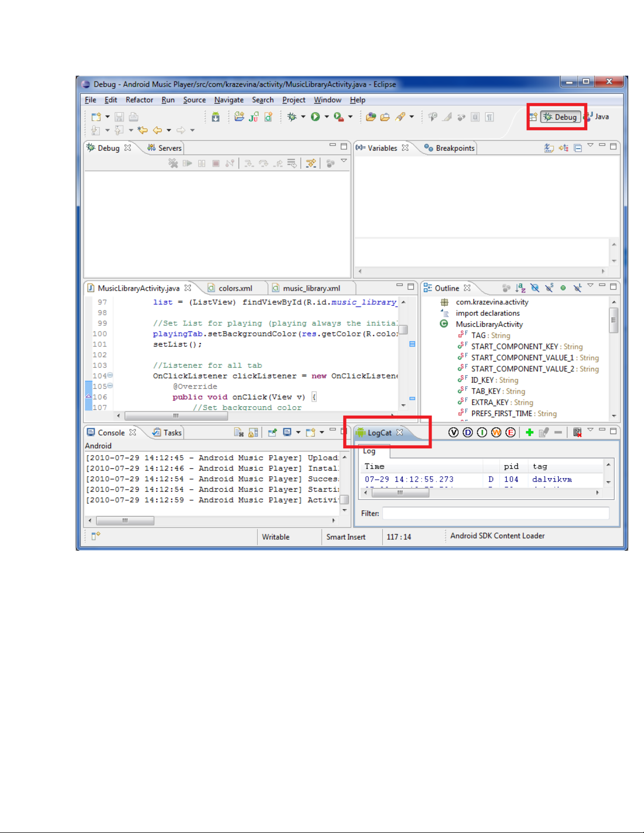
Task: Toggle LogCat Warning level filter
Action: 496,432
